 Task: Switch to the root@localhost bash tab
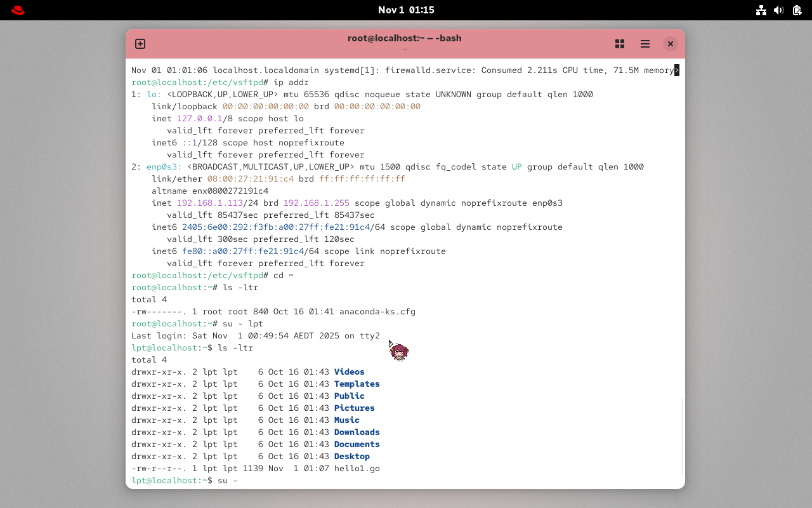(x=404, y=38)
